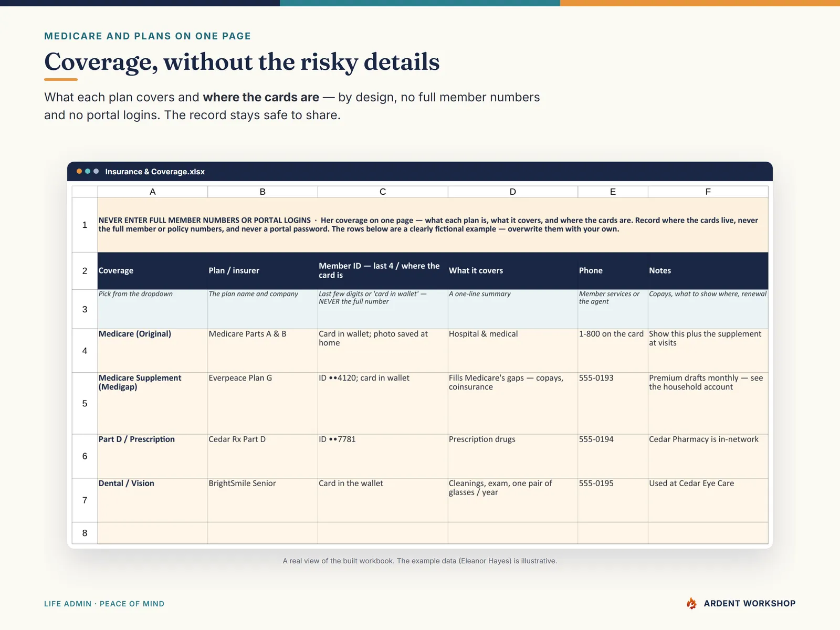Viewport: 840px width, 630px height.
Task: Click the 'Dental / Vision' cell
Action: coord(153,500)
